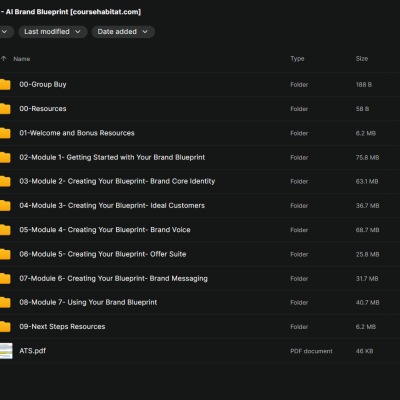
Task: Sort files by Name column header
Action: [x=22, y=59]
